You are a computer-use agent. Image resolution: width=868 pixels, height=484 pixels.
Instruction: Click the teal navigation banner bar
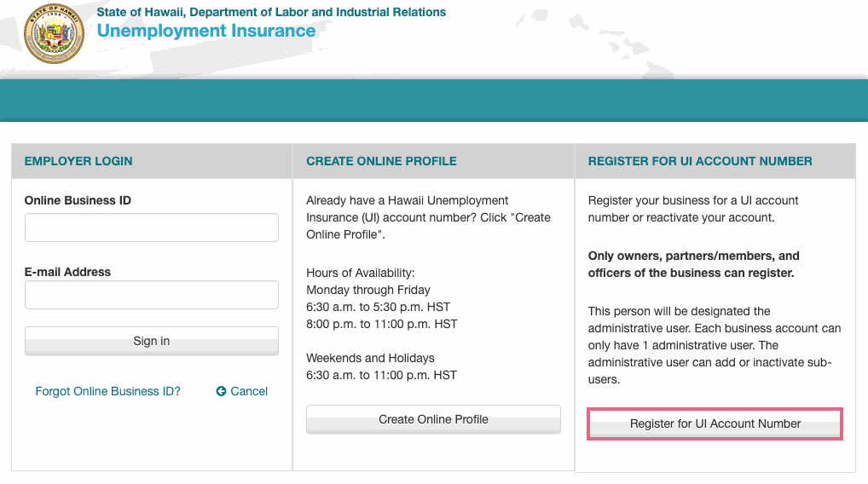tap(434, 100)
